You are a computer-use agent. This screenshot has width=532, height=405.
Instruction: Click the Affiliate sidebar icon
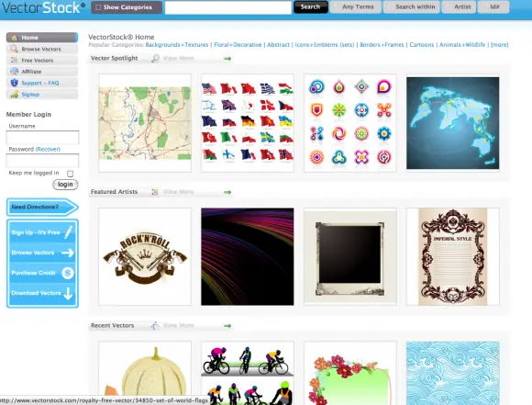click(x=15, y=72)
